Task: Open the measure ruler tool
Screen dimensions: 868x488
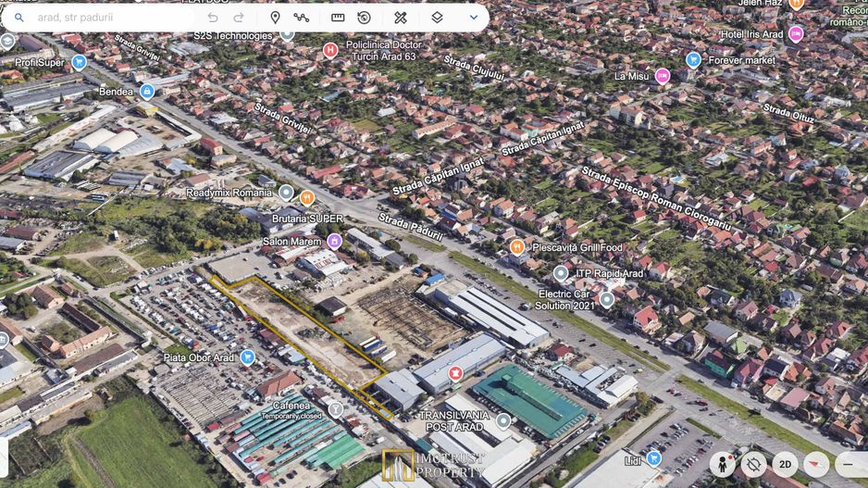Action: pyautogui.click(x=338, y=18)
